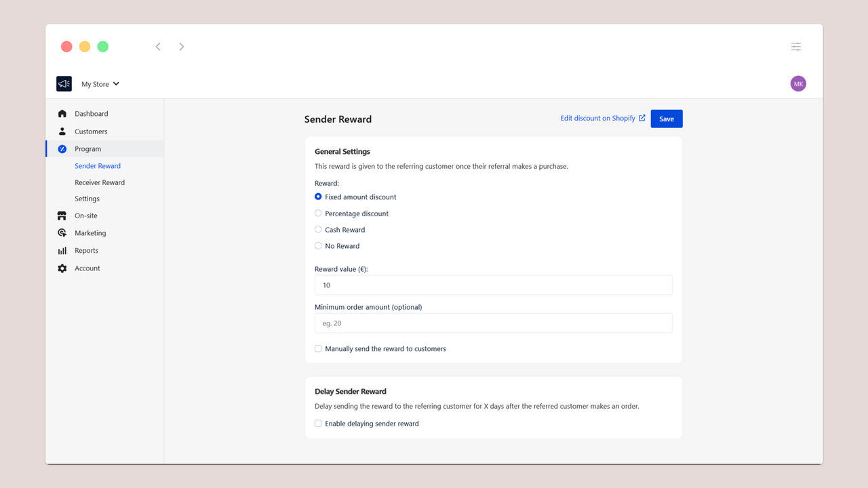Open the MK user avatar
868x488 pixels.
coord(798,84)
